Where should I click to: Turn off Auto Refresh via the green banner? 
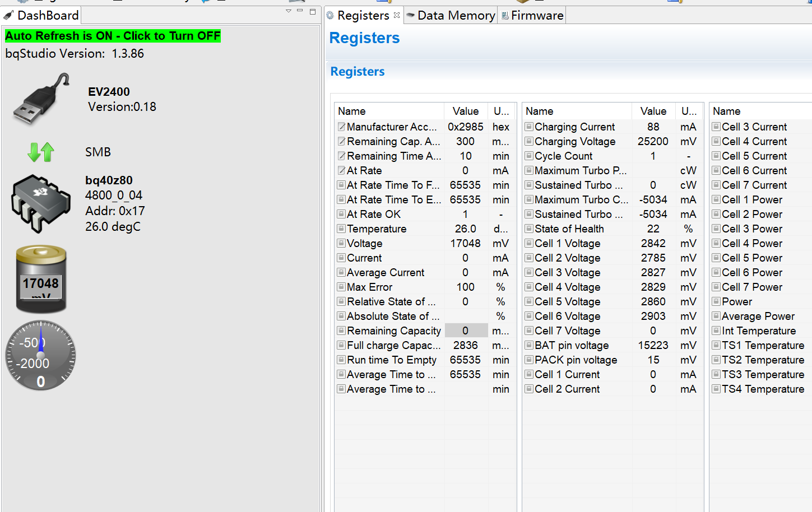(113, 36)
